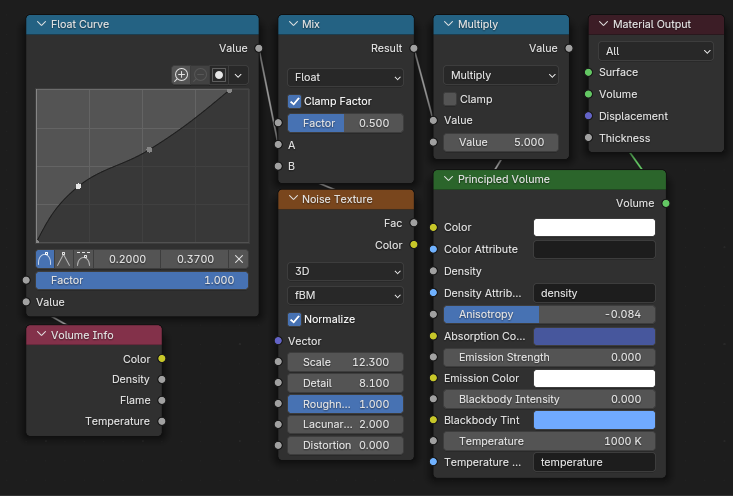Edit Noise Distortion 0.000 field
The height and width of the screenshot is (496, 733).
(x=345, y=445)
